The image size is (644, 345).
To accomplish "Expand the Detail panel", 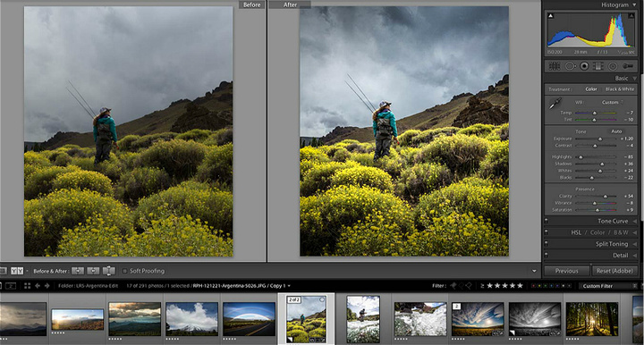I will 634,256.
